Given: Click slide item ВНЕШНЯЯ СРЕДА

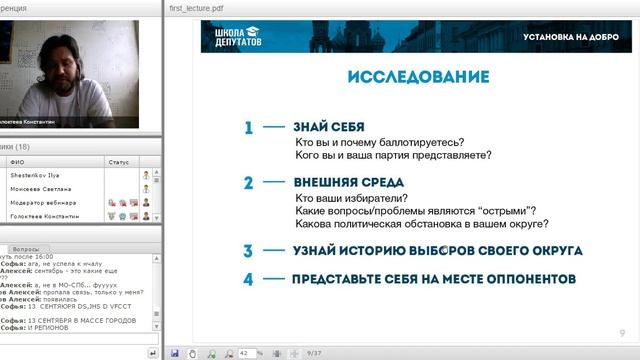Looking at the screenshot, I should pyautogui.click(x=349, y=182).
